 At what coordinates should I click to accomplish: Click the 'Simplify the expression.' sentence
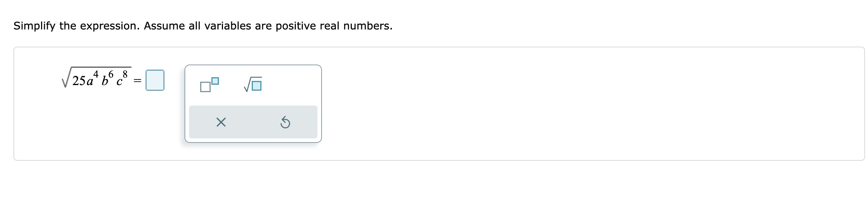[77, 26]
